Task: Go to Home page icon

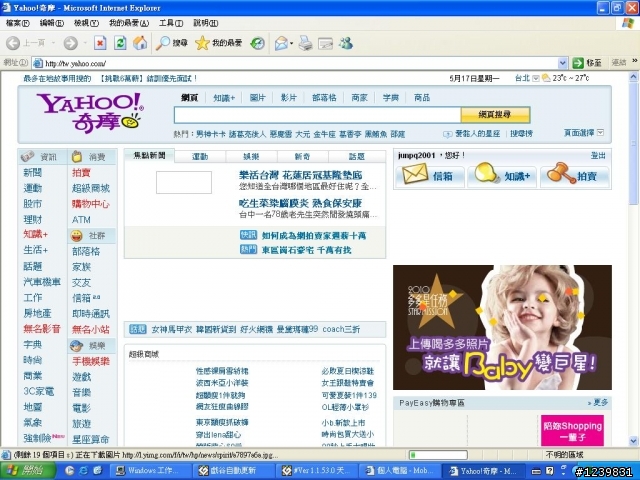Action: 140,43
